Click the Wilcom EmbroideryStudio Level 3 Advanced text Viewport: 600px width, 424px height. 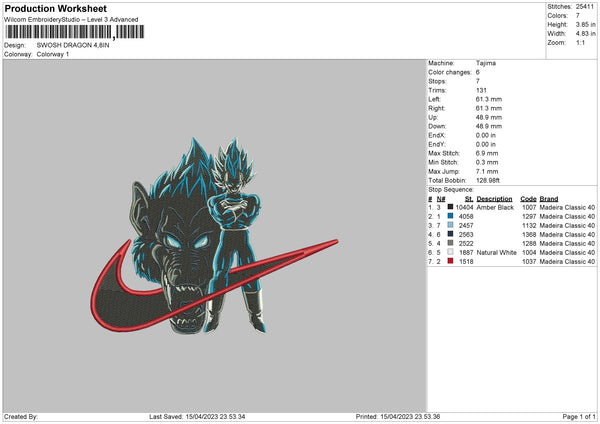click(x=71, y=20)
